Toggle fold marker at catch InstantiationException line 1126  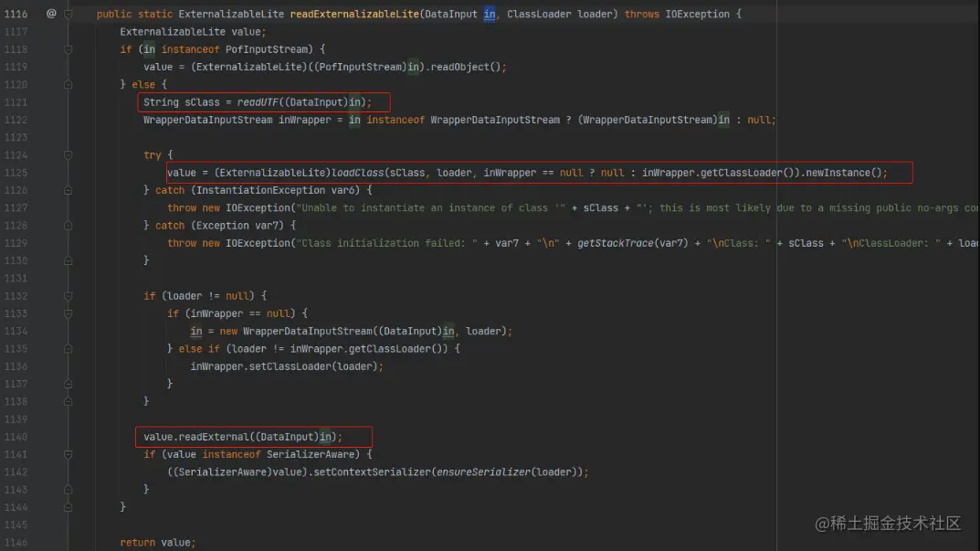68,190
